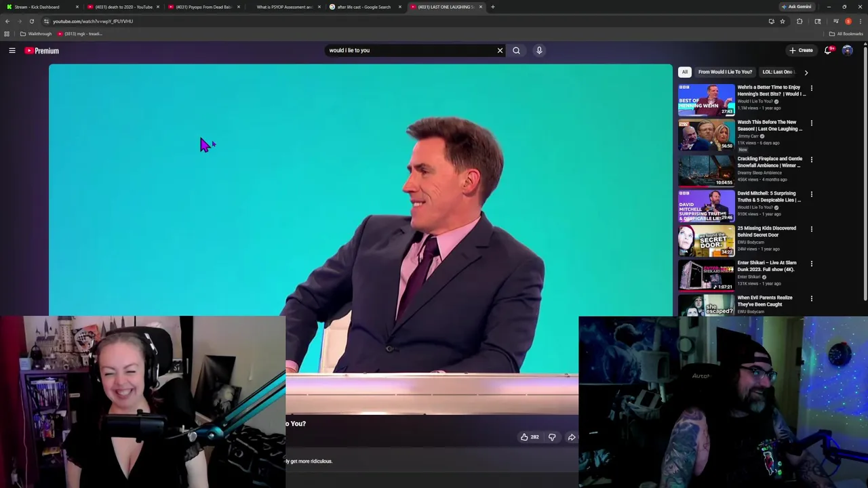Share the video with arrow icon
Viewport: 868px width, 488px height.
[571, 437]
